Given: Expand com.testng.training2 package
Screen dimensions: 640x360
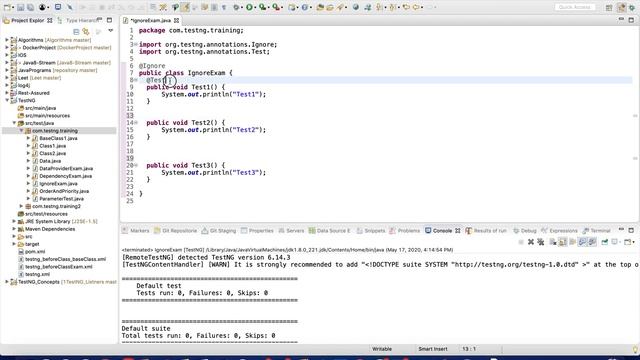Looking at the screenshot, I should [21, 206].
